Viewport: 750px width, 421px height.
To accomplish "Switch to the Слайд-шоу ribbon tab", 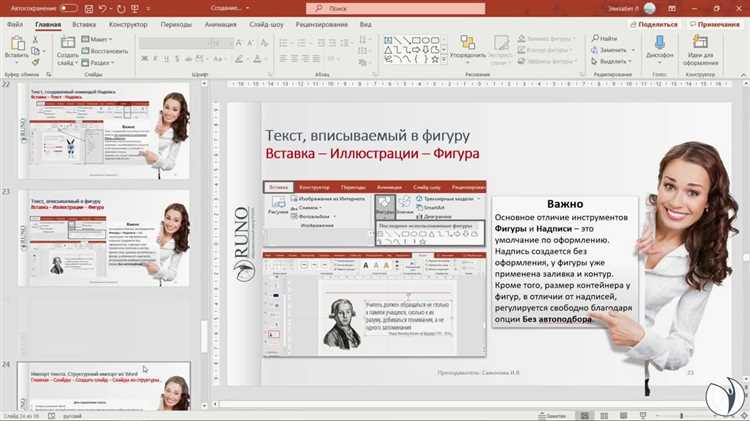I will tap(266, 24).
